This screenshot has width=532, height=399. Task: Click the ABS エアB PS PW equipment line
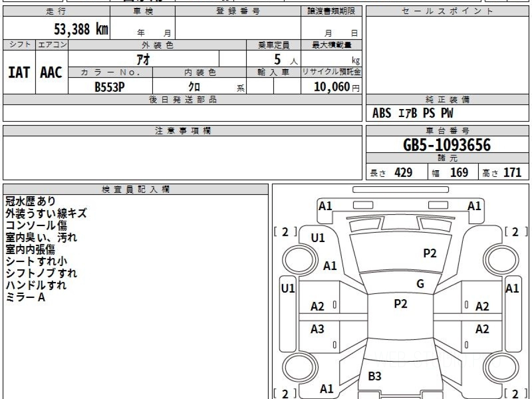413,113
